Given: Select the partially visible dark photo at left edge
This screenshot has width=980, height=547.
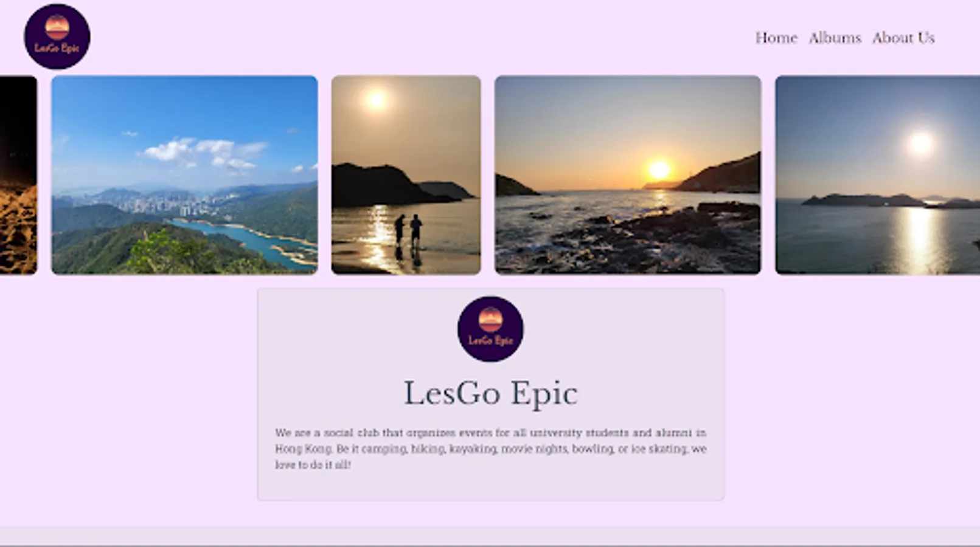Looking at the screenshot, I should tap(18, 175).
